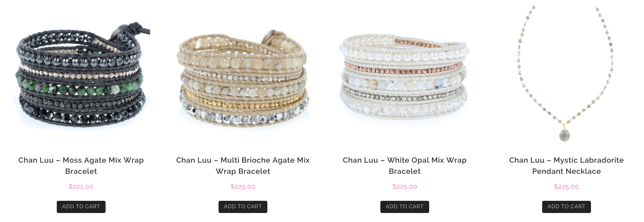Click the Chan Luu – Moss Agate Mix Wrap Bracelet title
The image size is (644, 222).
pyautogui.click(x=81, y=166)
